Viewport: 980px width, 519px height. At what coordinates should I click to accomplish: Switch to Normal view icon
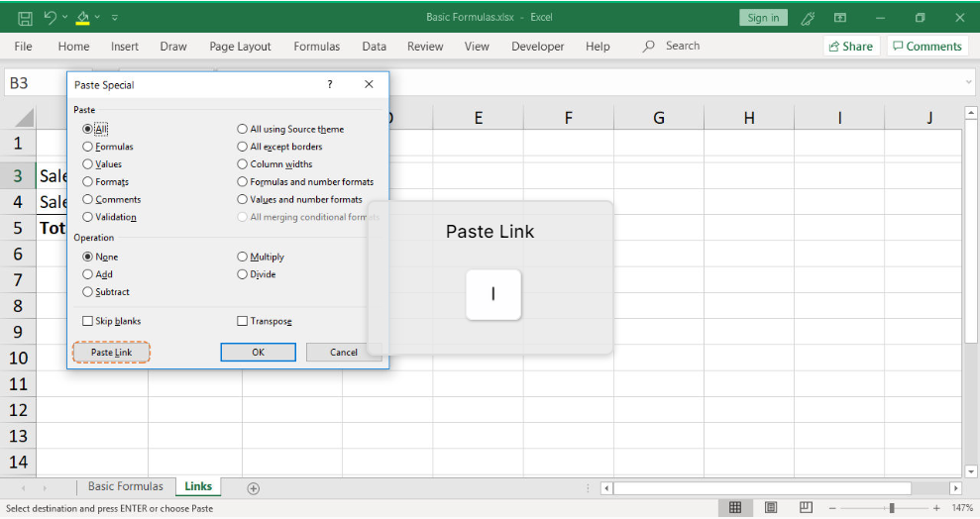point(735,508)
